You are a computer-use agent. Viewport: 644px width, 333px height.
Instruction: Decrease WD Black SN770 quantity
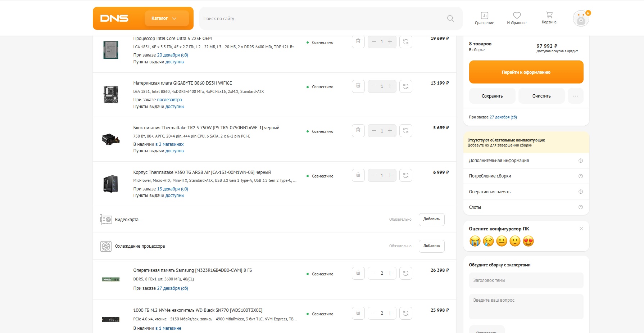(374, 313)
